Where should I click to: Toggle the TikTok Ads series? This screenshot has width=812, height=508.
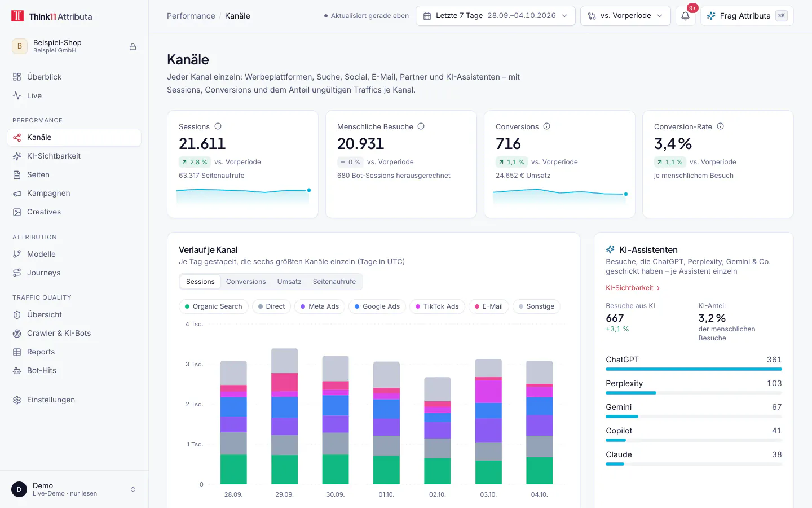coord(437,306)
